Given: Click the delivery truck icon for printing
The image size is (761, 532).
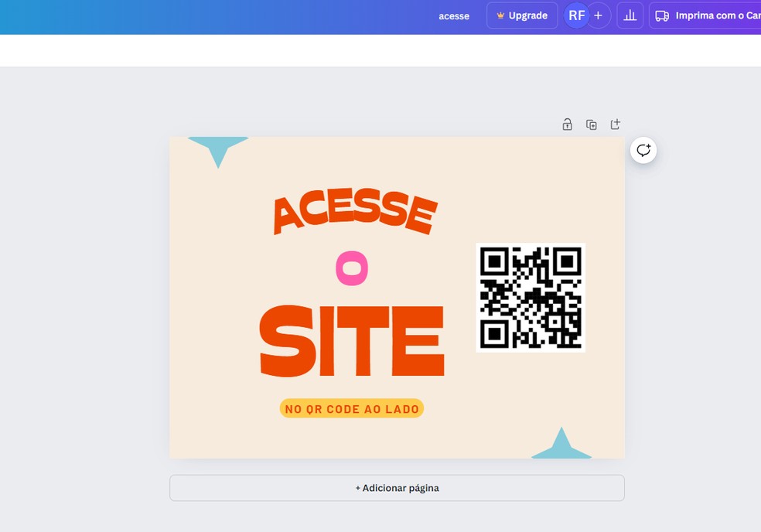Looking at the screenshot, I should pyautogui.click(x=662, y=15).
